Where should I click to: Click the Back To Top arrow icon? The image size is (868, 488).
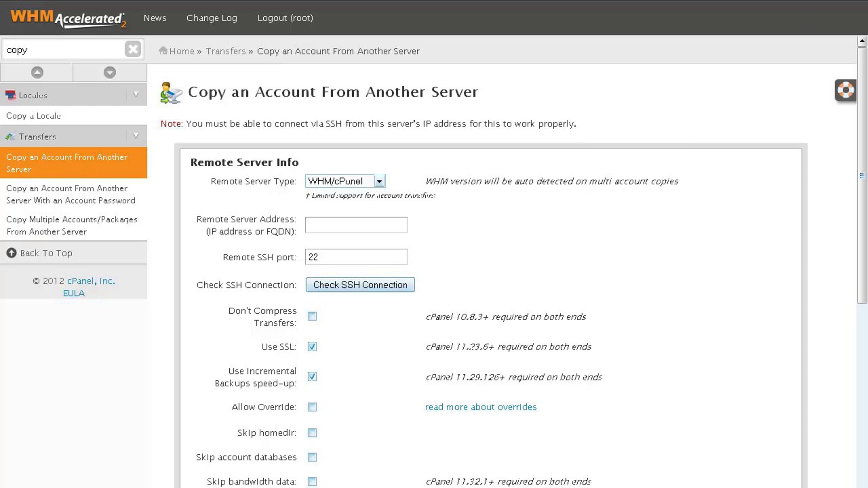tap(12, 253)
